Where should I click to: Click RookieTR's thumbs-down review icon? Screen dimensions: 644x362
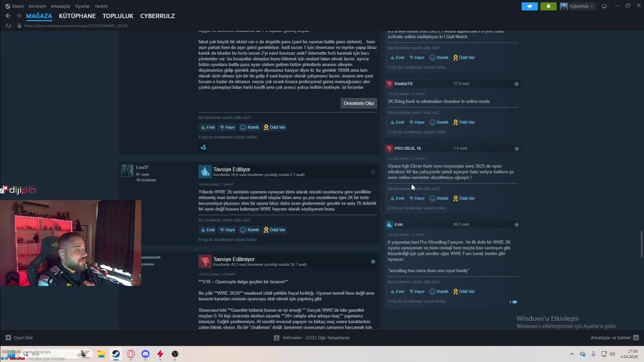tap(389, 83)
